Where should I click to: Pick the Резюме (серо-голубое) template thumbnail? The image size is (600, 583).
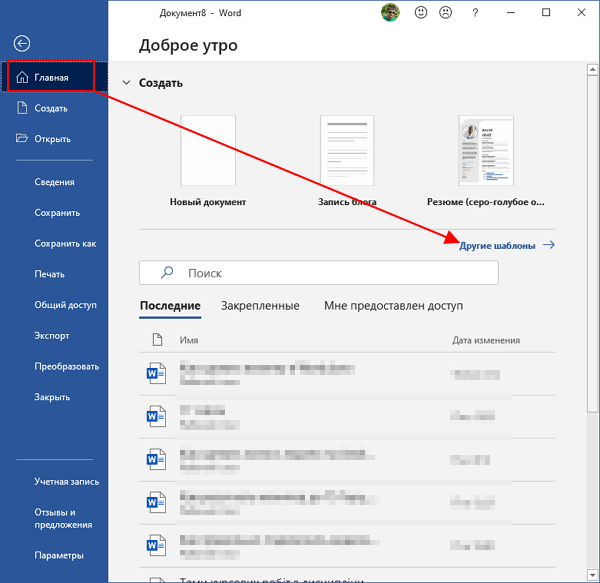click(486, 150)
